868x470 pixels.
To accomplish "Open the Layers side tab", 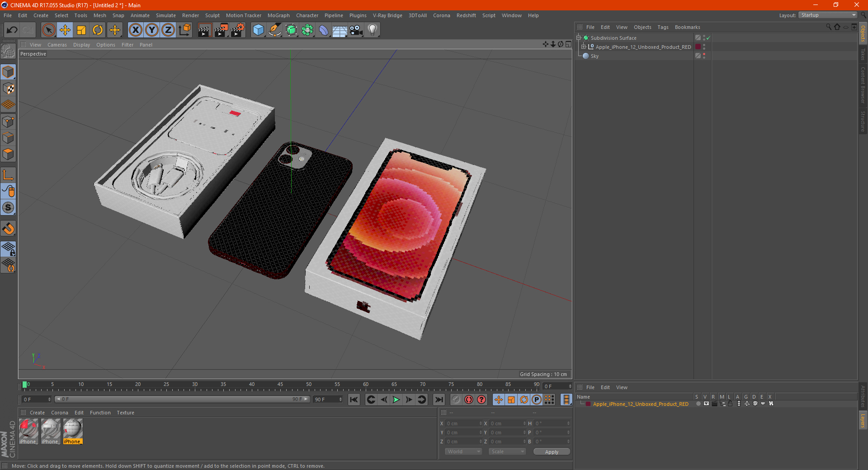I will coord(863,420).
